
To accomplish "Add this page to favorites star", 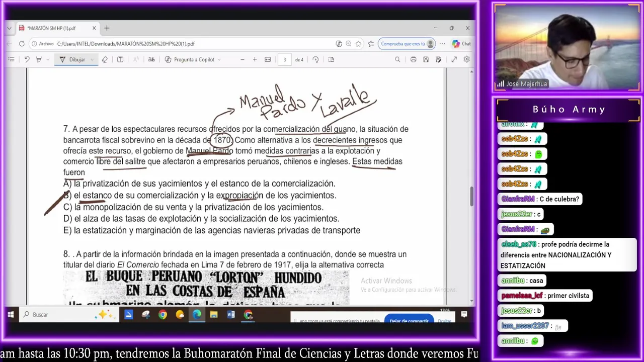I will pyautogui.click(x=358, y=44).
